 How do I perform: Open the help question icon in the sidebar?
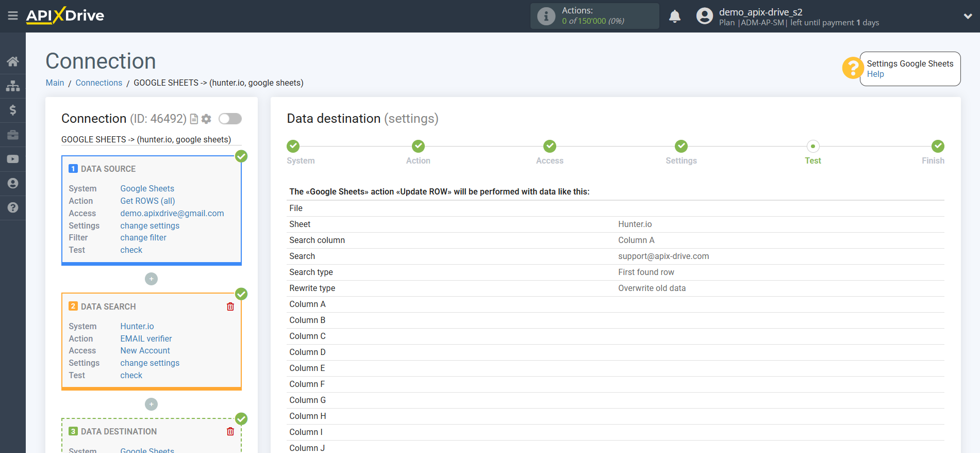click(13, 207)
